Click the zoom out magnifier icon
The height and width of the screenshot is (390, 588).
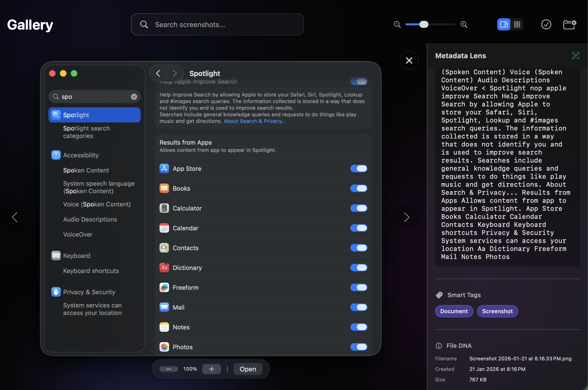click(x=397, y=24)
